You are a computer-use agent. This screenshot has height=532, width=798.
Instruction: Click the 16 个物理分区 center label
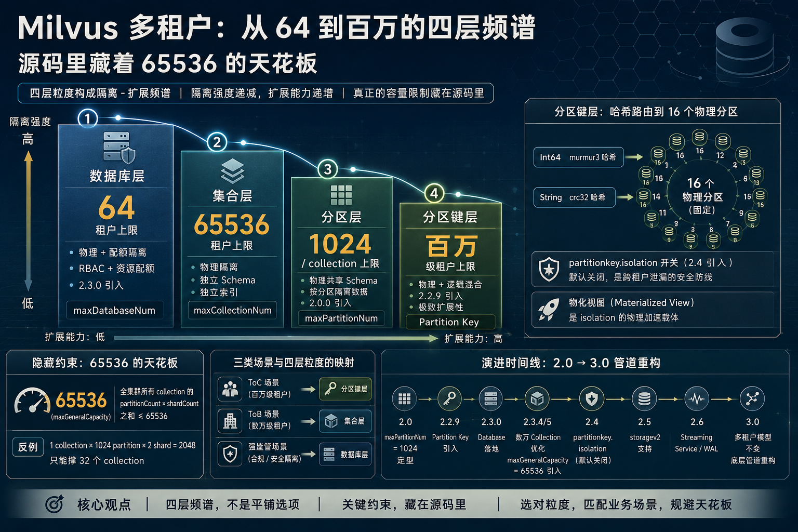pos(702,196)
